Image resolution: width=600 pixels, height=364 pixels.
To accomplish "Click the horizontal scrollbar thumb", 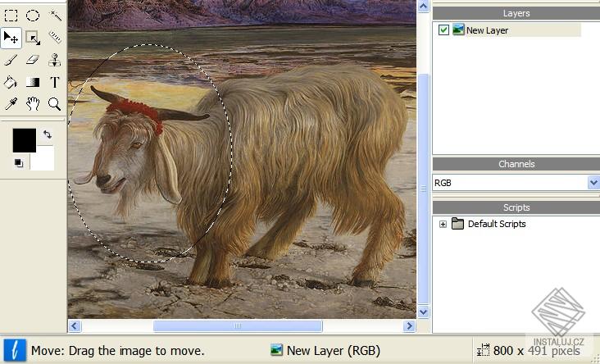I will 238,326.
